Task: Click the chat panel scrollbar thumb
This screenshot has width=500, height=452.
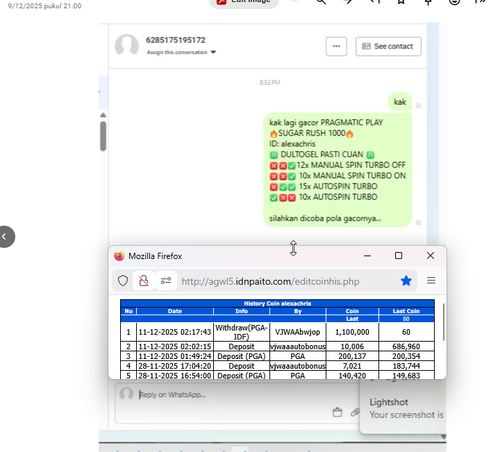Action: (103, 136)
